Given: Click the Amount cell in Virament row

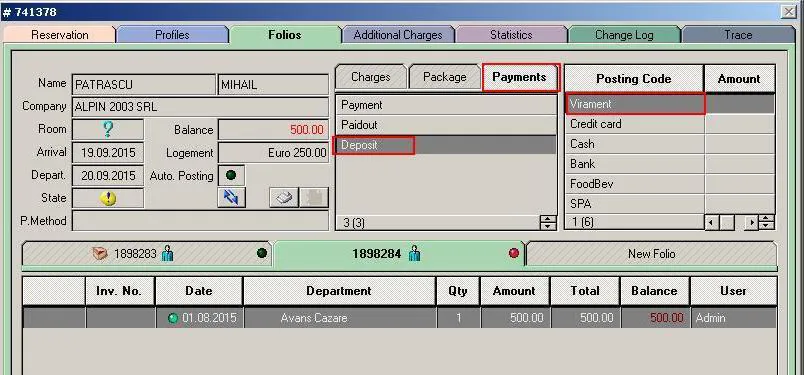Looking at the screenshot, I should click(x=739, y=104).
